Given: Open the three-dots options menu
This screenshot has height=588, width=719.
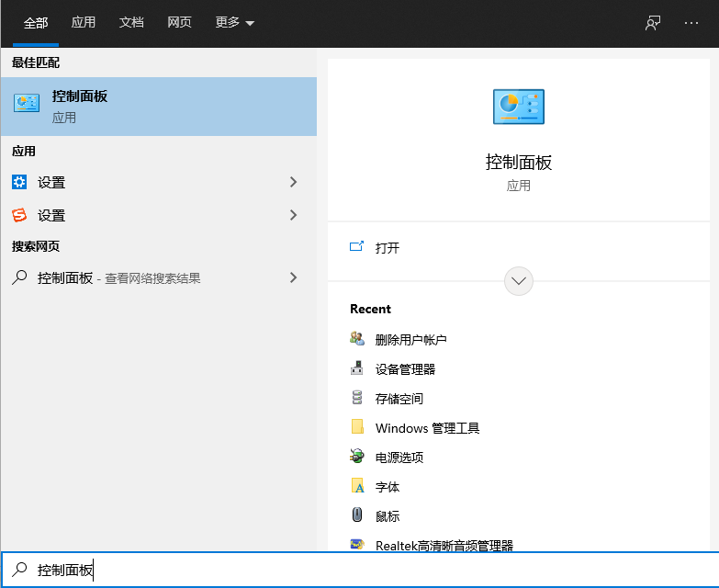Looking at the screenshot, I should tap(691, 23).
